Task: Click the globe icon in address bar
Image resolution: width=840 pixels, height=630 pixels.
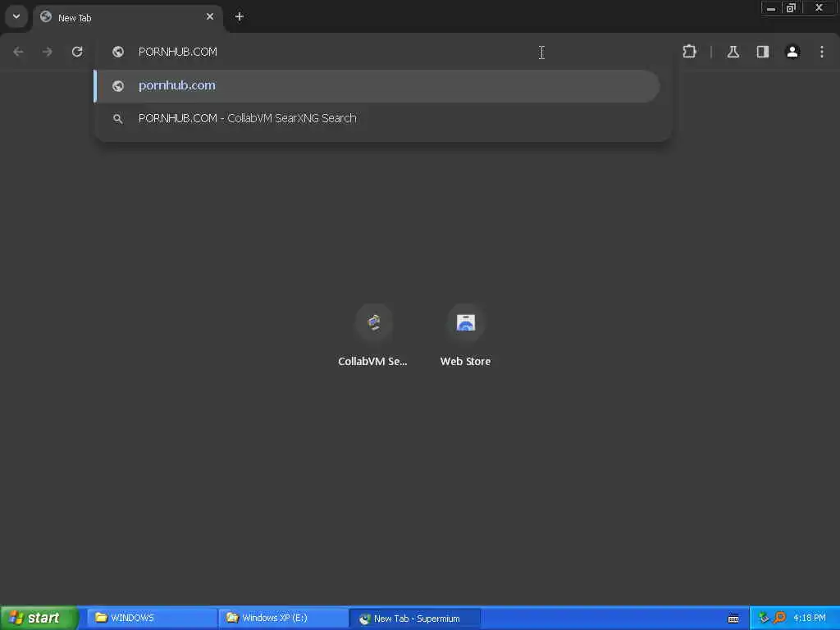Action: click(118, 52)
